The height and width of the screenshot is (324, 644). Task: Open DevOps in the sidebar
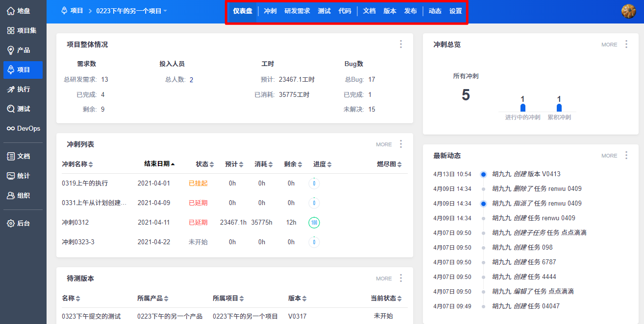point(23,128)
